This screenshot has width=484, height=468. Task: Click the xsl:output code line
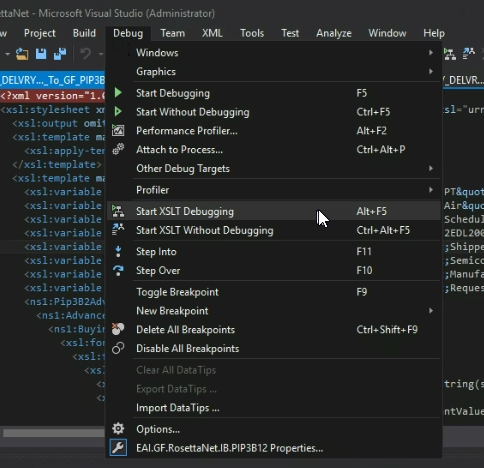(x=58, y=123)
